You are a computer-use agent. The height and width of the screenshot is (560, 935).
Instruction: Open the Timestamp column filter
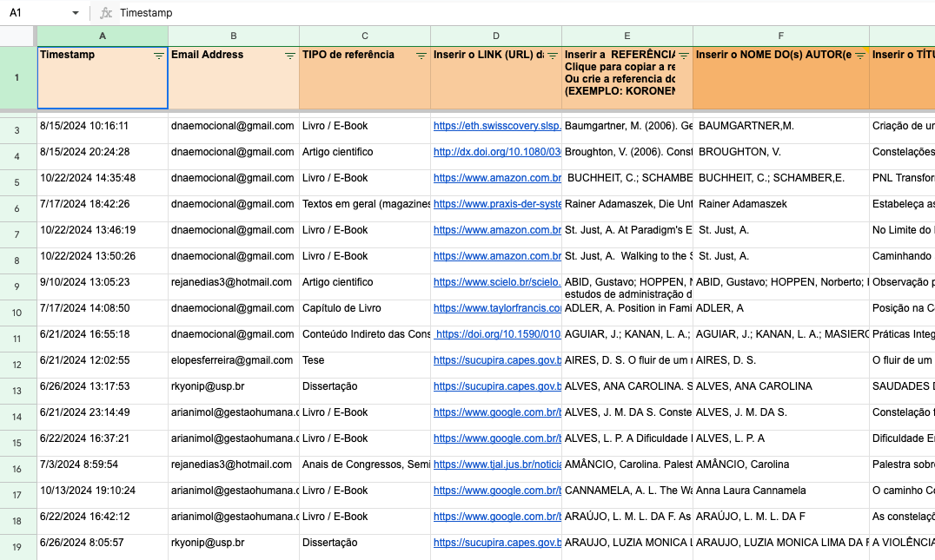(x=158, y=56)
